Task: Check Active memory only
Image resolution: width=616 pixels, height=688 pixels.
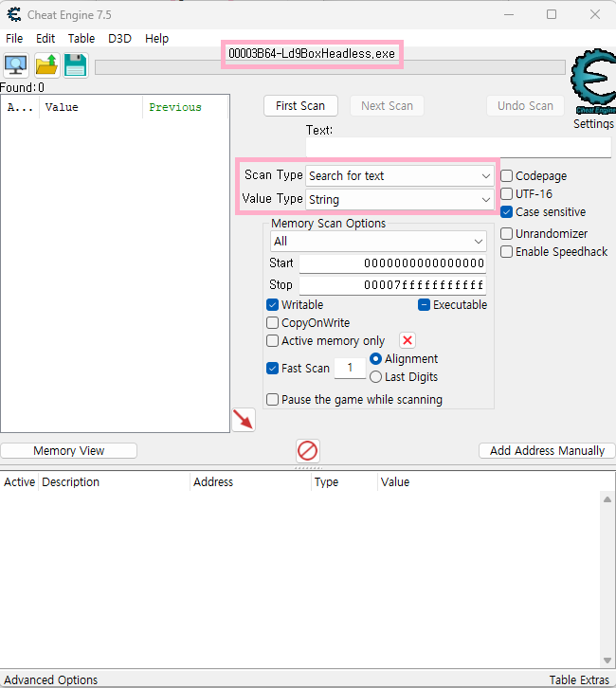Action: [273, 341]
